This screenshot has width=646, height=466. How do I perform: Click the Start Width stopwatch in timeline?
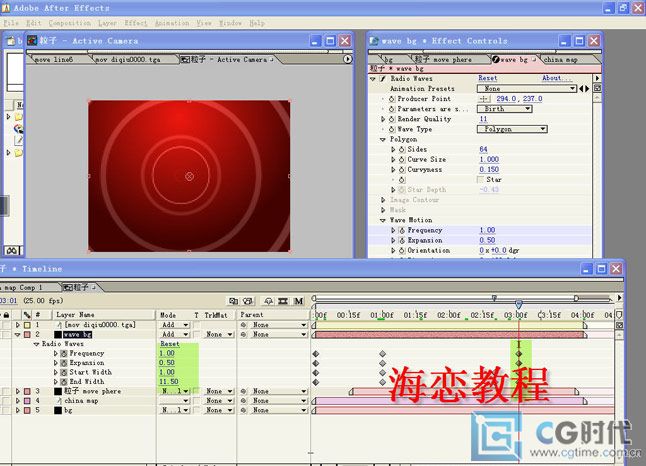click(x=64, y=372)
